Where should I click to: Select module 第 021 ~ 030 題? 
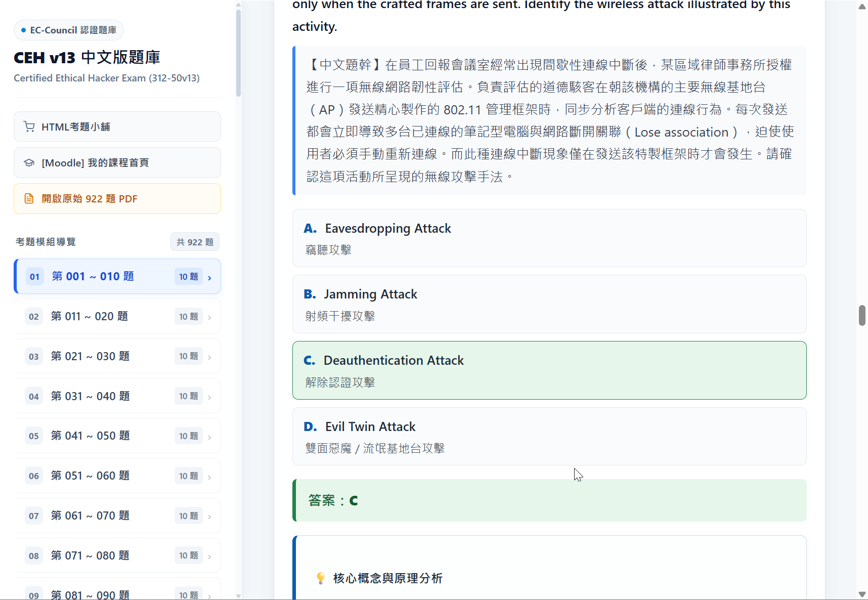pos(118,356)
